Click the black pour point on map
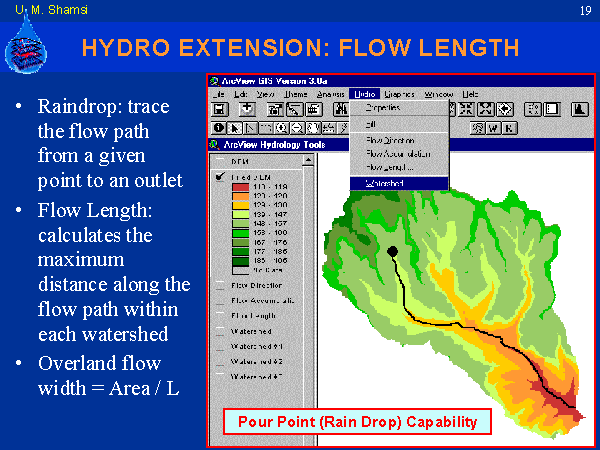The width and height of the screenshot is (600, 450). (x=392, y=250)
